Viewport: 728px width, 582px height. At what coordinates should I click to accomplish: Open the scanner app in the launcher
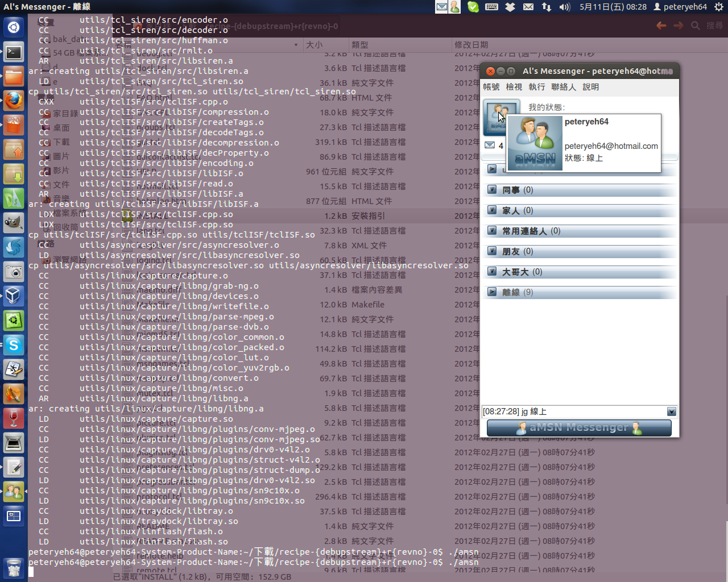[x=14, y=443]
